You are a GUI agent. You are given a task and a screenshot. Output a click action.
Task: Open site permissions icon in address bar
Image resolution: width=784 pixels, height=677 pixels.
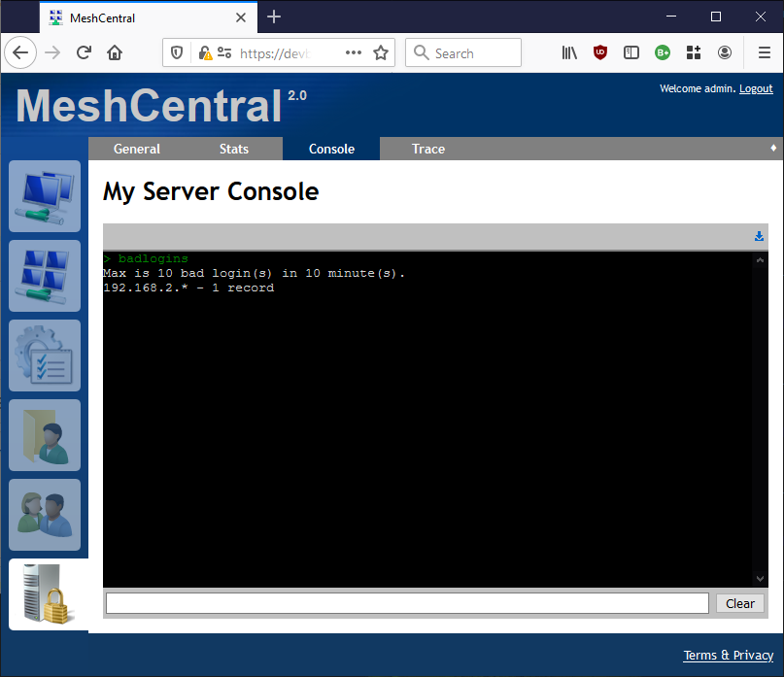tap(224, 52)
